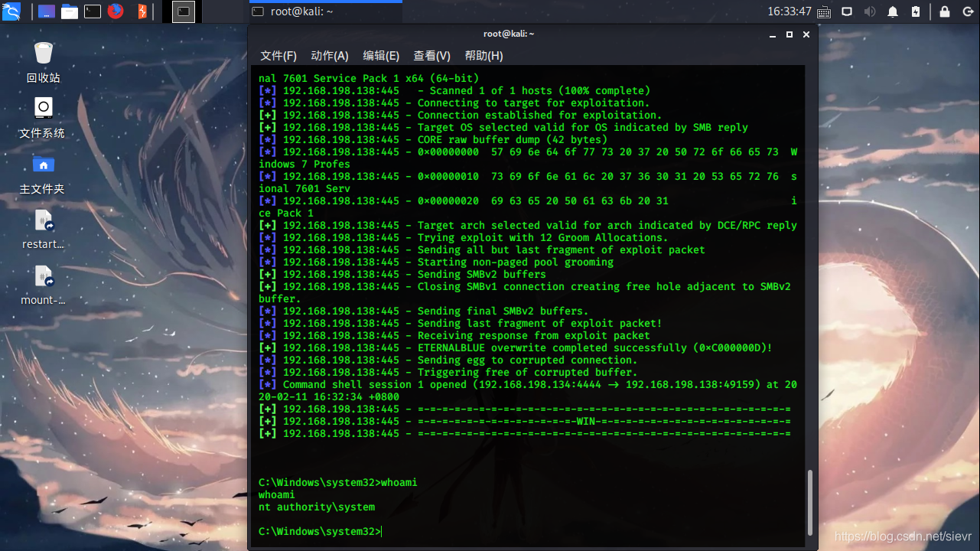Screen dimensions: 980x551
Task: Open the 查看(V) menu in the terminal
Action: coord(432,56)
